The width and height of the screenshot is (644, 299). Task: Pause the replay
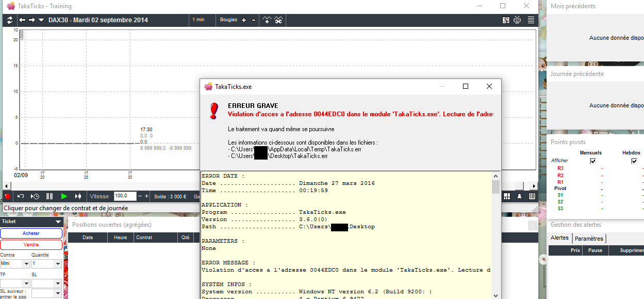49,196
